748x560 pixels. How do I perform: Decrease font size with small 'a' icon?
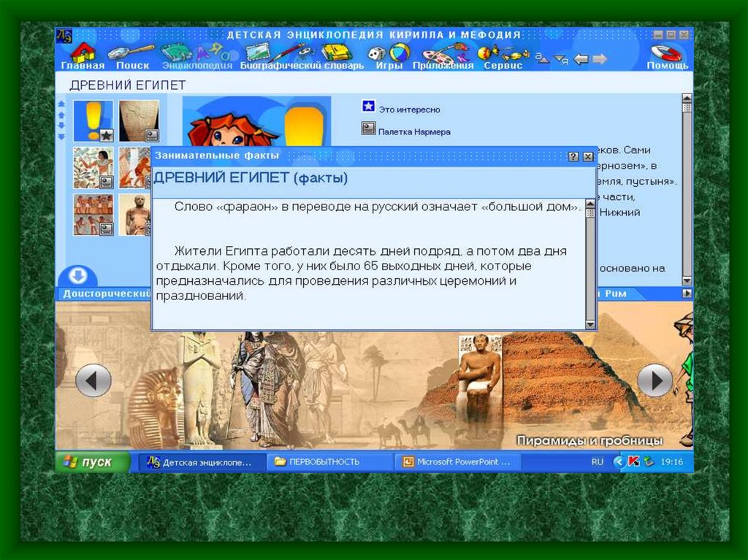[x=541, y=58]
